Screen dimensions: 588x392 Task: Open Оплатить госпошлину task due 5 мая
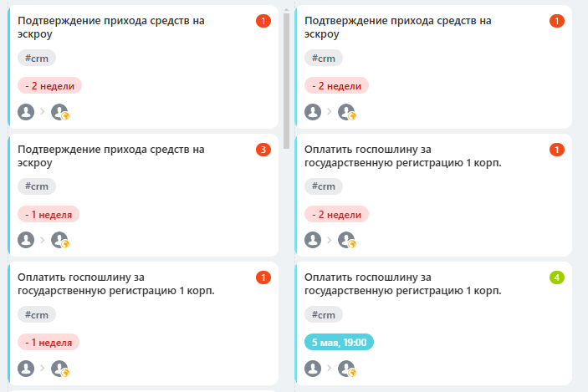click(x=402, y=284)
